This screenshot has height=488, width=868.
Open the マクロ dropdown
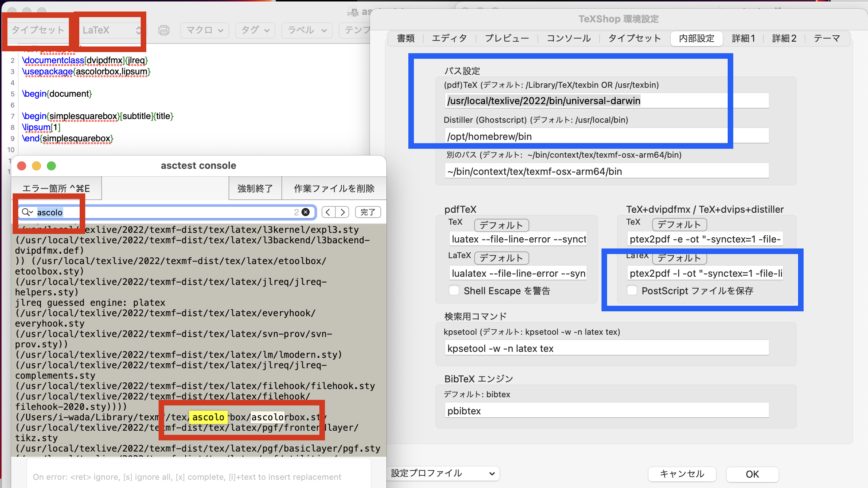pos(205,30)
